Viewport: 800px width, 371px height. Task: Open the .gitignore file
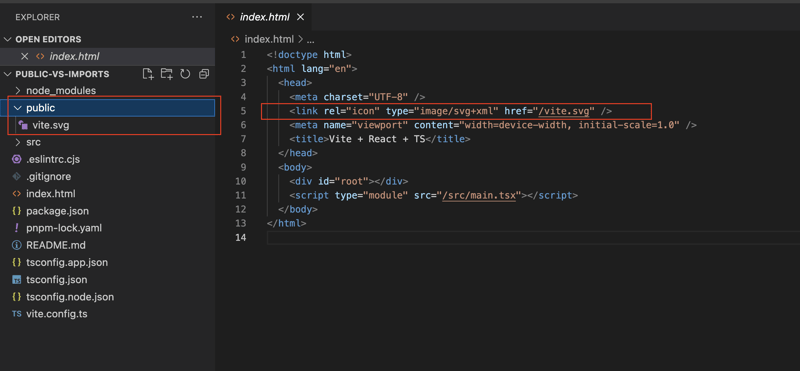click(48, 177)
